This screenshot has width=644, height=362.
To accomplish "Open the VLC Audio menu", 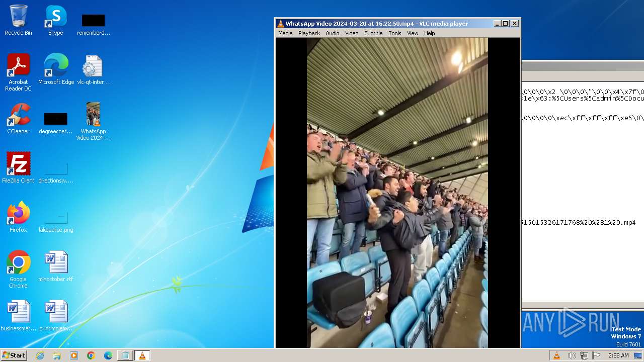I will [x=333, y=33].
